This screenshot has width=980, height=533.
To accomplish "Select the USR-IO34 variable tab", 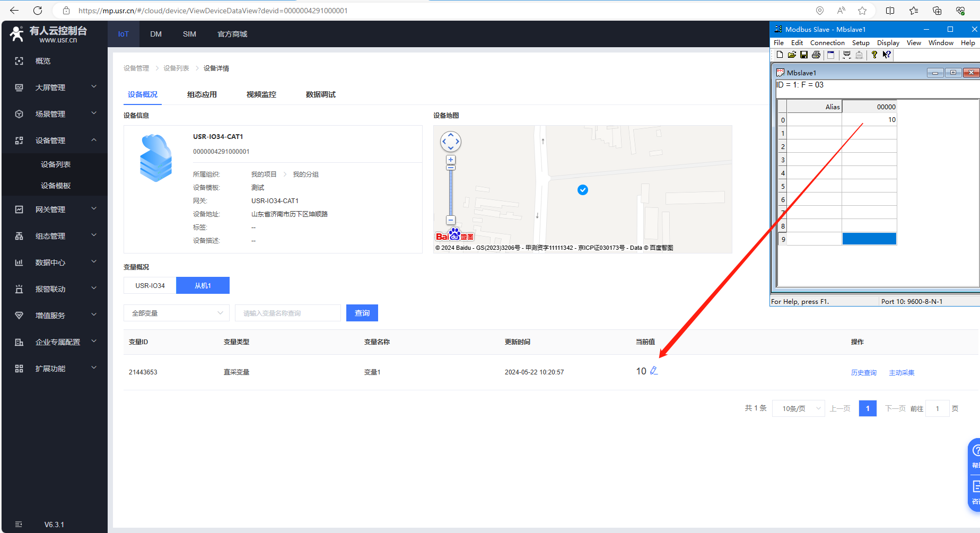I will (x=150, y=285).
